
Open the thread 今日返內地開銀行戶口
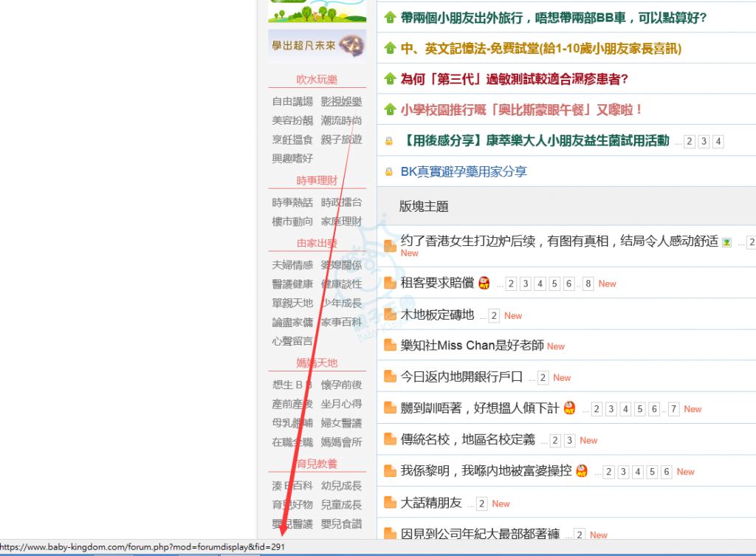click(461, 377)
